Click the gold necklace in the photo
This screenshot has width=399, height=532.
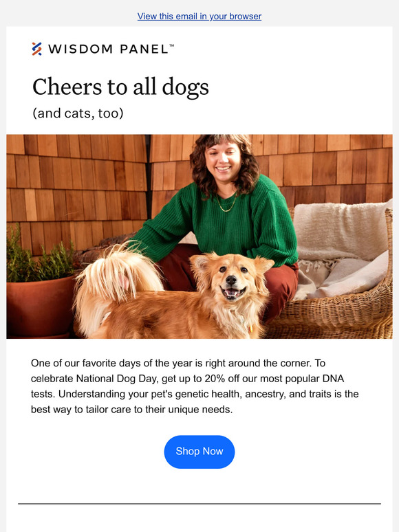[226, 203]
